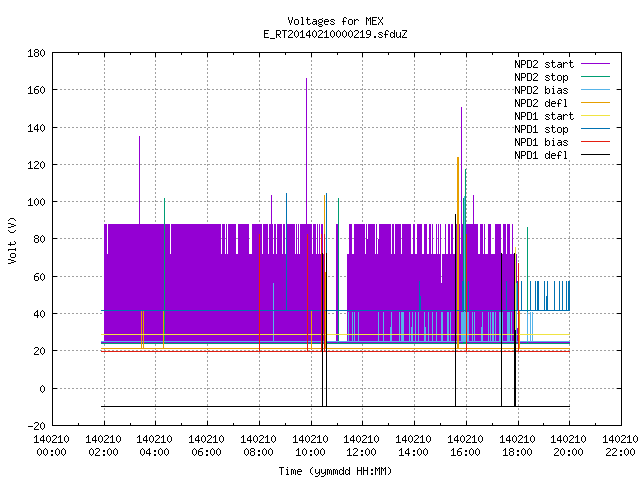Click the file name E_RT20140210000219.sfduZ
This screenshot has width=640, height=480.
[x=335, y=34]
